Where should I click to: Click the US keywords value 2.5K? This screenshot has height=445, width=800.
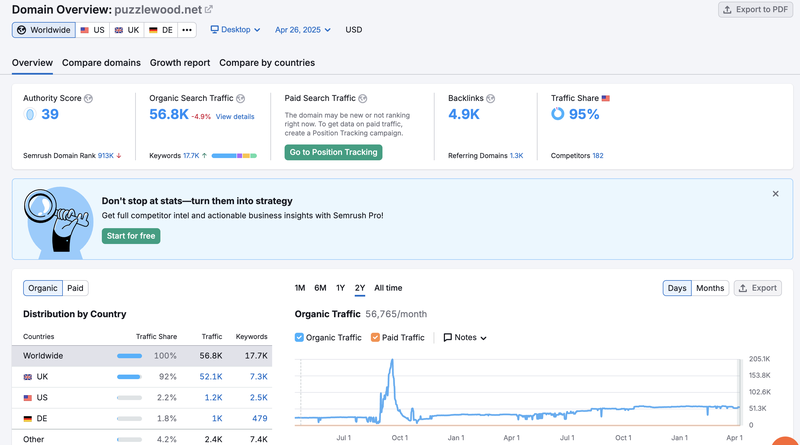tap(259, 398)
